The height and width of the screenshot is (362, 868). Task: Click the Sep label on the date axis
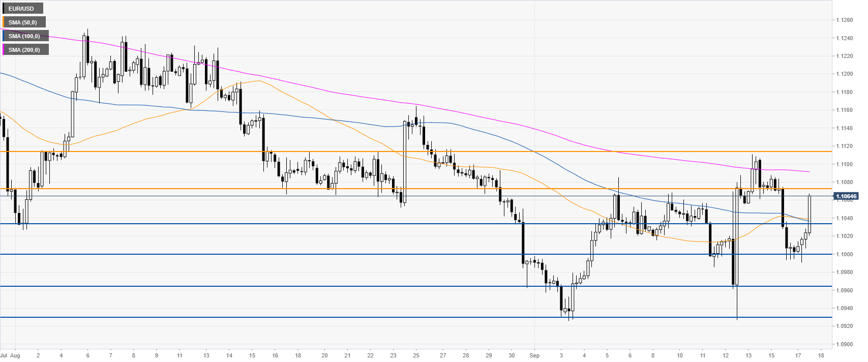pyautogui.click(x=535, y=355)
